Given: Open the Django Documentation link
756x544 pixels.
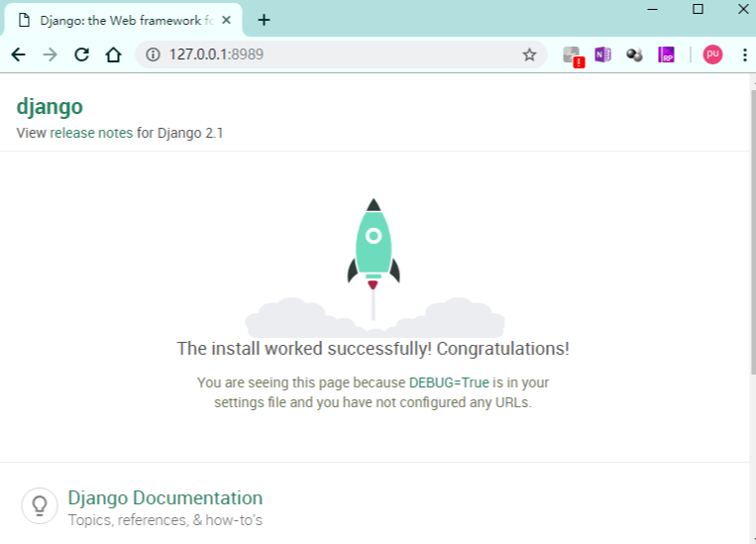Looking at the screenshot, I should click(x=164, y=497).
